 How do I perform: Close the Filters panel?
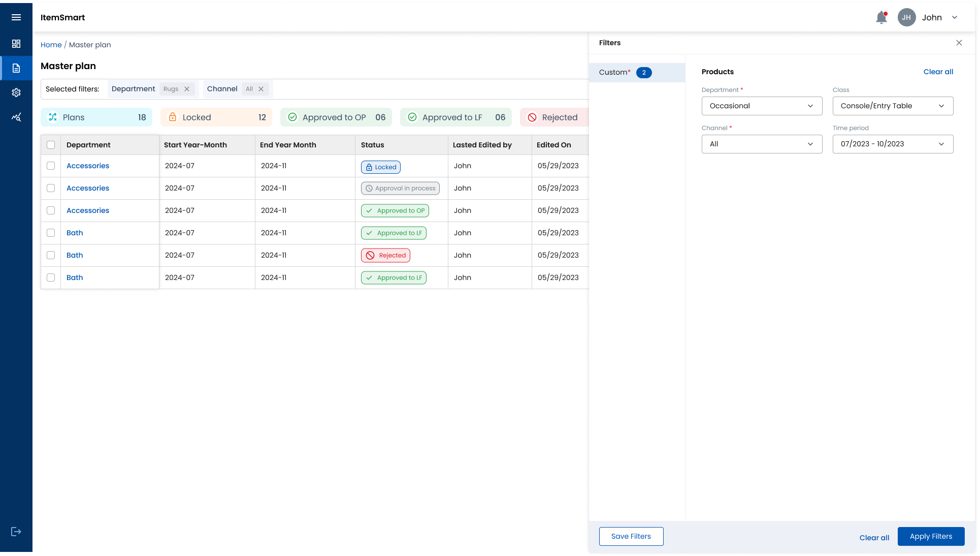tap(959, 43)
